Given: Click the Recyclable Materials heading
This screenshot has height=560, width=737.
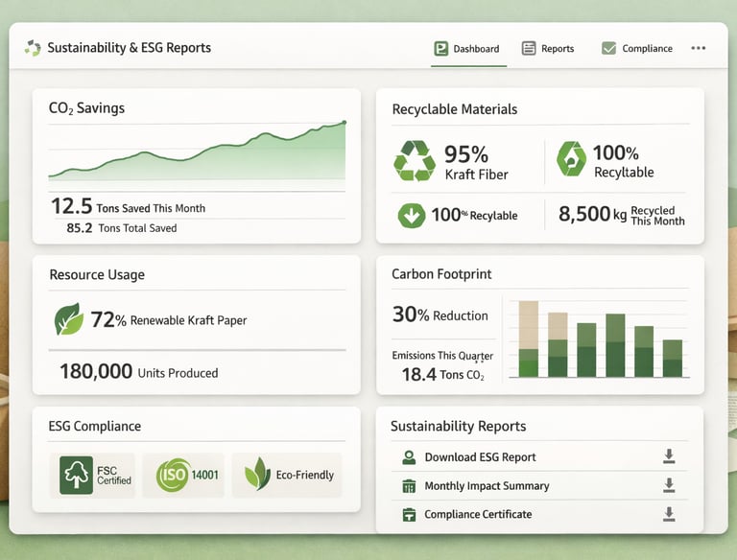Looking at the screenshot, I should pyautogui.click(x=455, y=109).
